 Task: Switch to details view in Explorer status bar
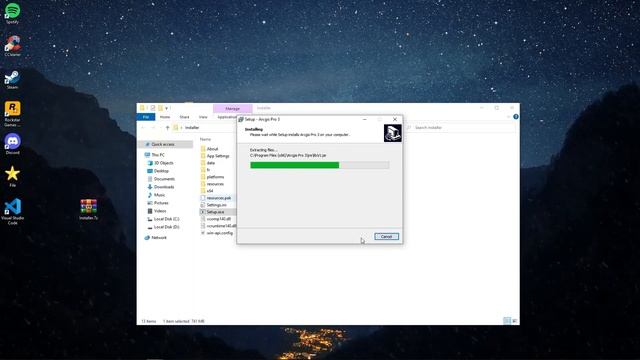(507, 321)
